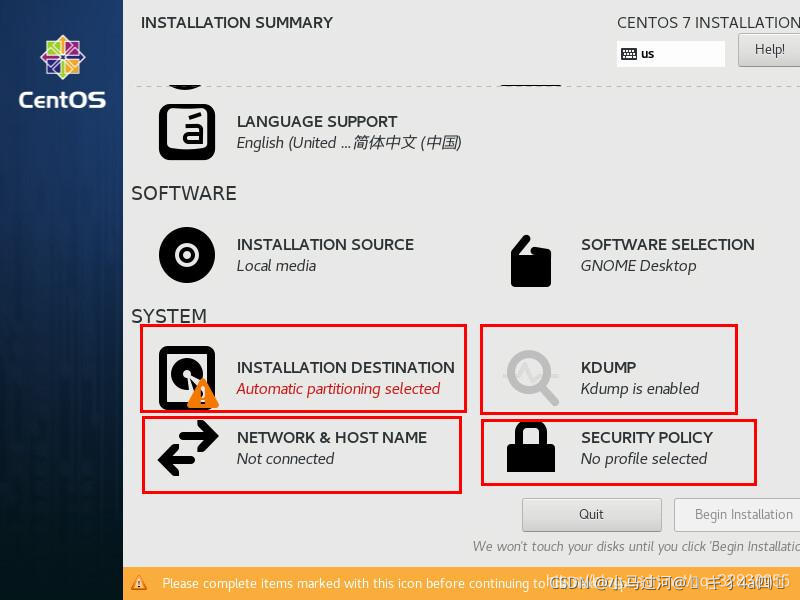Open KDUMP label
The width and height of the screenshot is (800, 600).
tap(608, 367)
